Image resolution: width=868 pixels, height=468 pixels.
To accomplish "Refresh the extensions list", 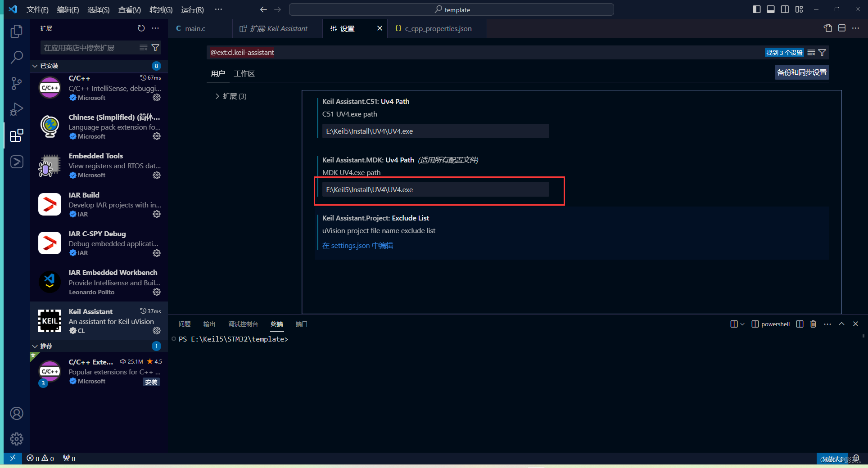I will pos(141,28).
